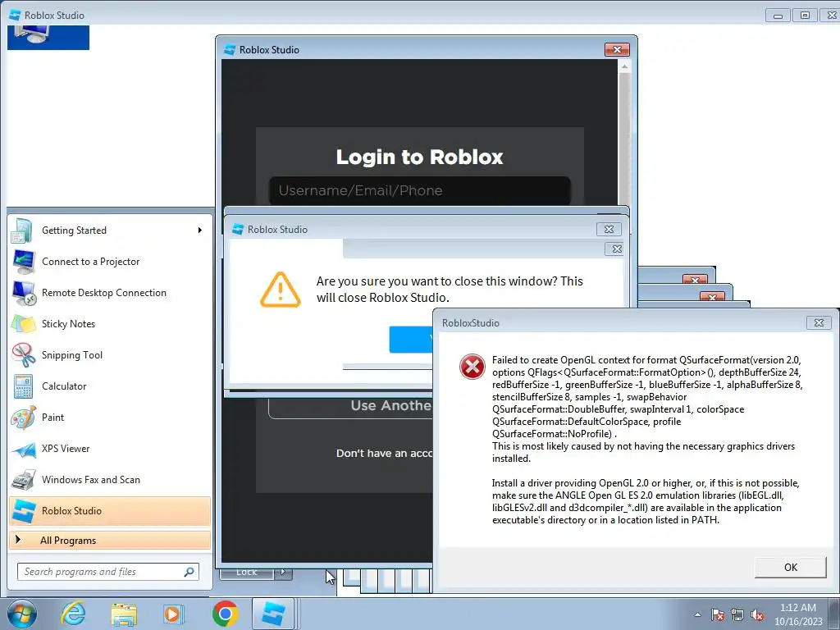Click the Roblox Studio icon in Start menu
The image size is (840, 630).
24,511
